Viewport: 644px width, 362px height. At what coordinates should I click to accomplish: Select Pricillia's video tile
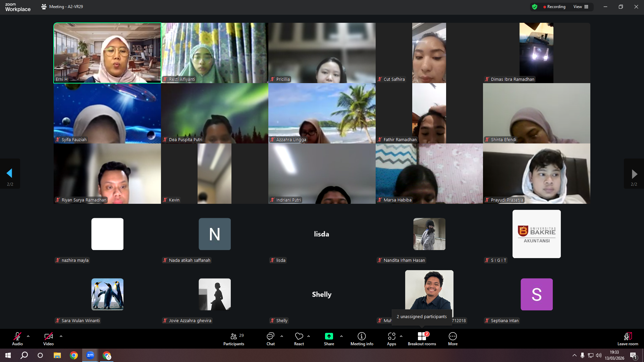point(322,53)
